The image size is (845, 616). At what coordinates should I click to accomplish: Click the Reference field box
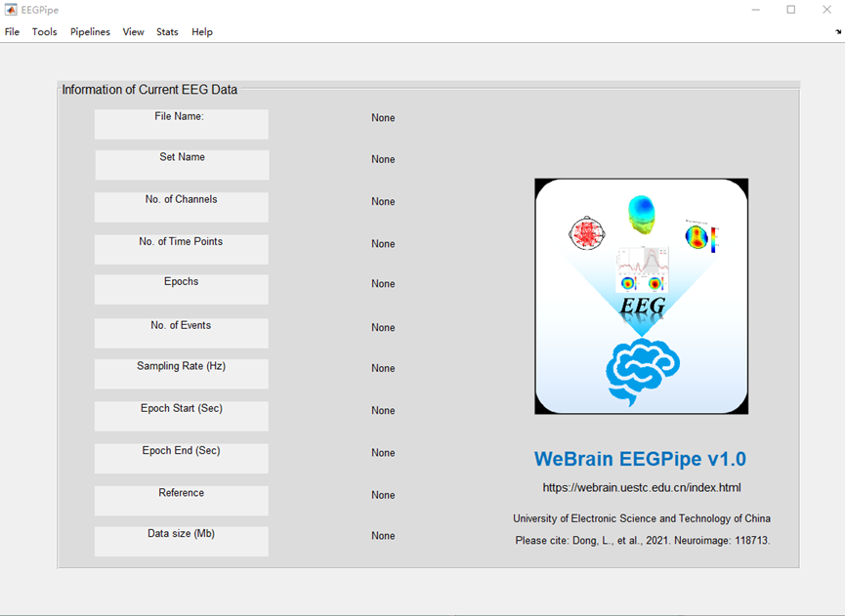(x=181, y=500)
